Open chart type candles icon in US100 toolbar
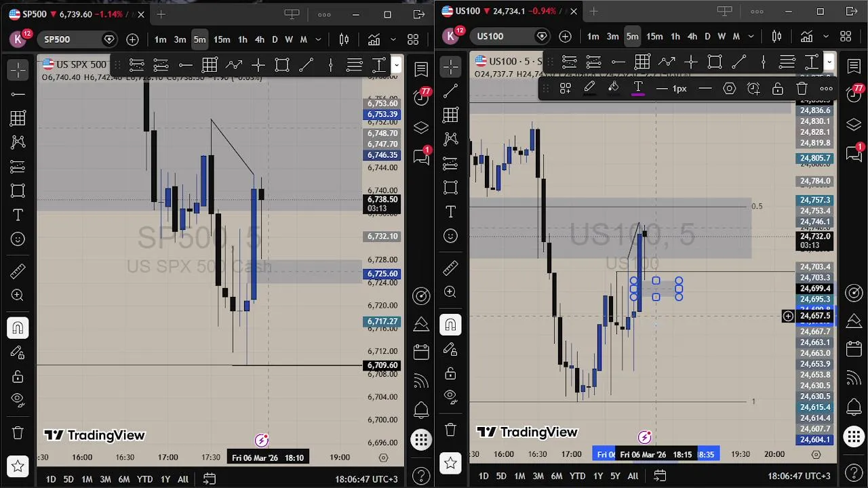Screen dimensions: 868x488 tap(776, 37)
